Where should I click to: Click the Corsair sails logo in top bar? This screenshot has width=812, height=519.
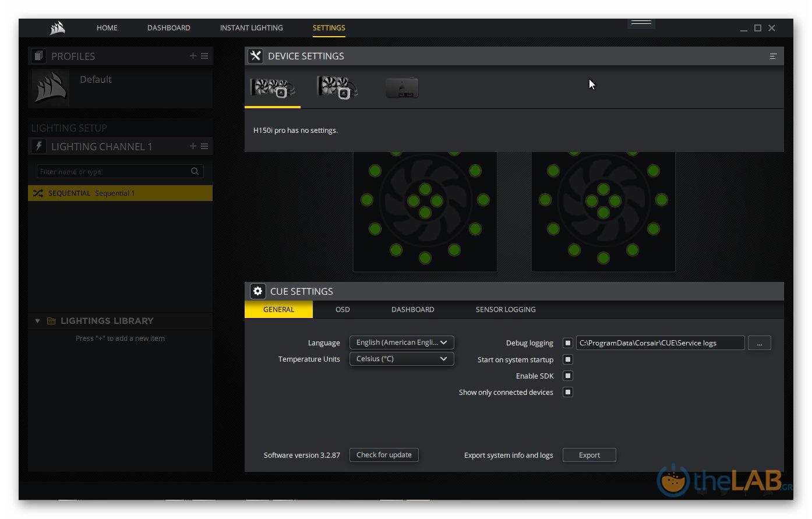tap(57, 28)
